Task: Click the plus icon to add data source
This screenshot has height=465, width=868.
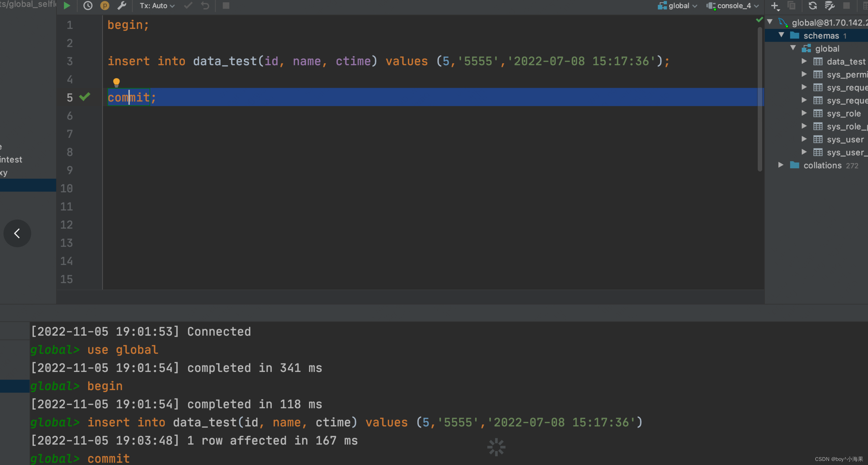Action: tap(775, 6)
